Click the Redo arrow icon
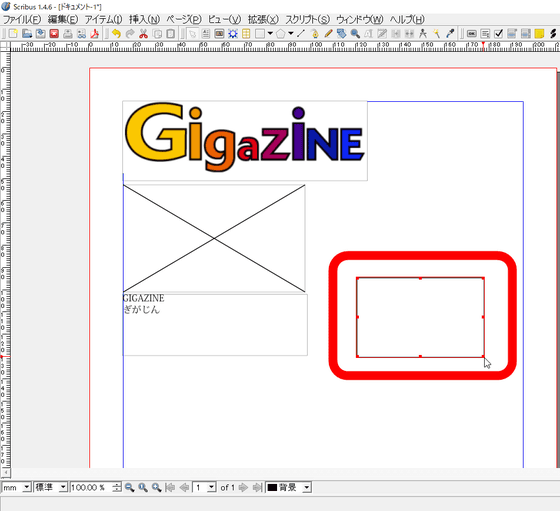560x511 pixels. pos(130,34)
